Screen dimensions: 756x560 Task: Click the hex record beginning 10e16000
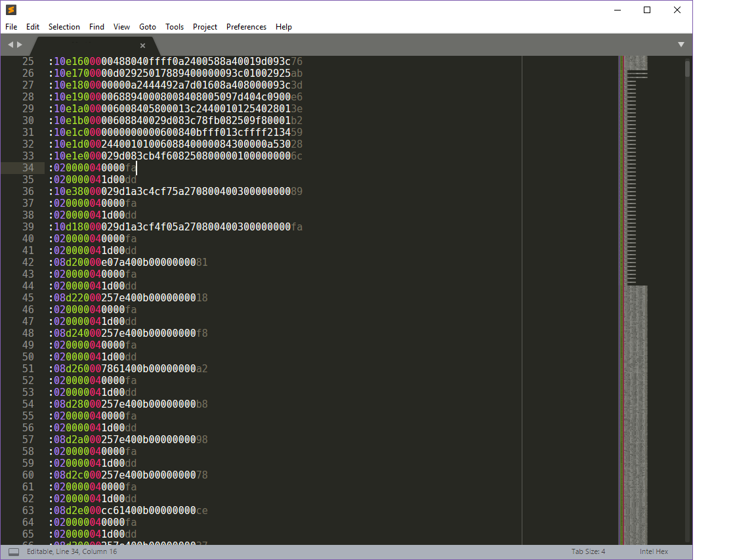pyautogui.click(x=175, y=62)
